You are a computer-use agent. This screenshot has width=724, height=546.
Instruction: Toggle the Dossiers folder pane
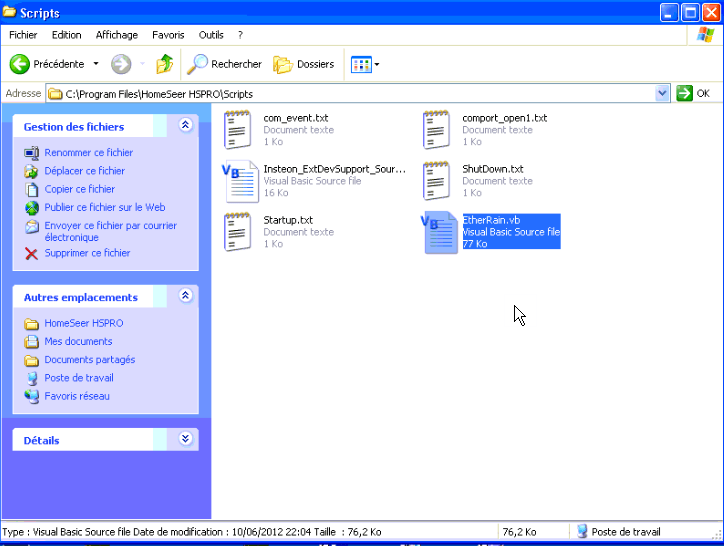(x=303, y=64)
